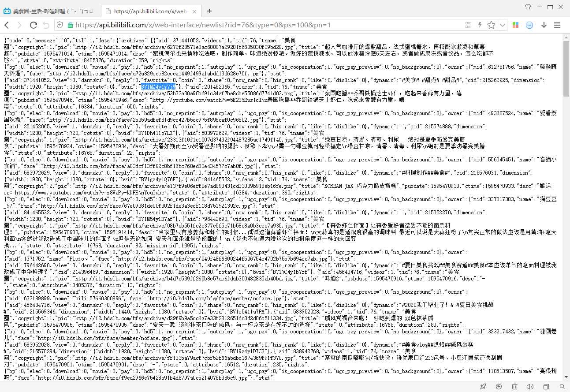Click the undo/restore closed tab arrow

[x=46, y=25]
